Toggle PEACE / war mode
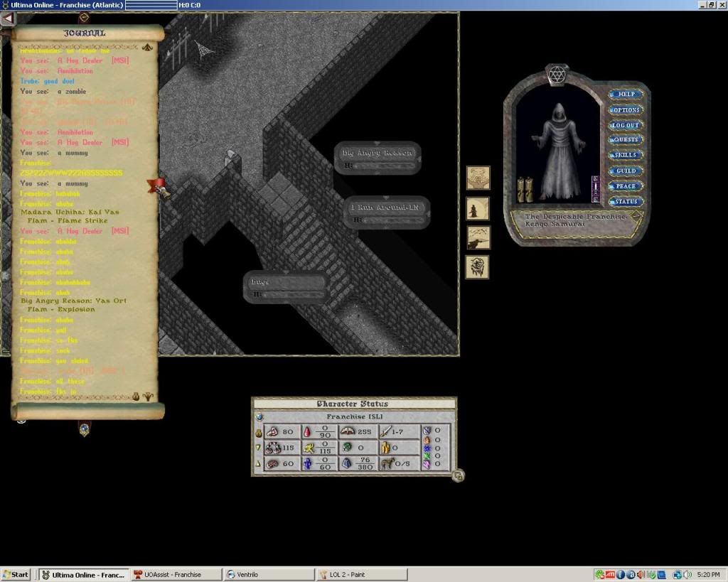Image resolution: width=728 pixels, height=582 pixels. [x=626, y=186]
